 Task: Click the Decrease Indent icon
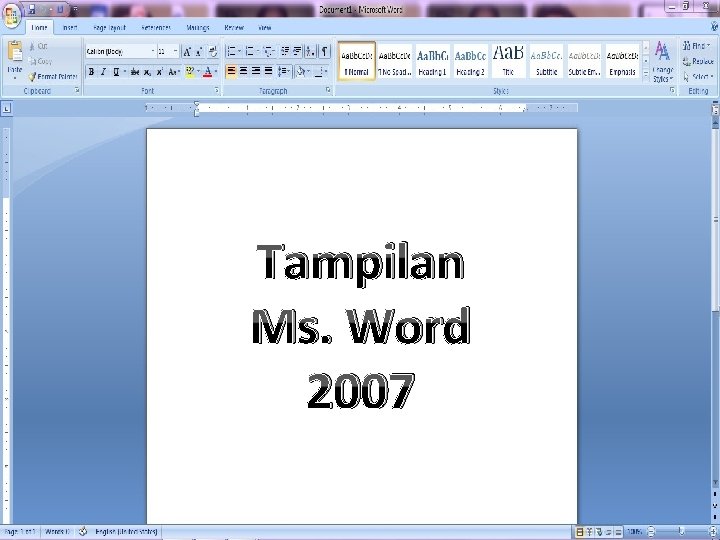tap(285, 51)
